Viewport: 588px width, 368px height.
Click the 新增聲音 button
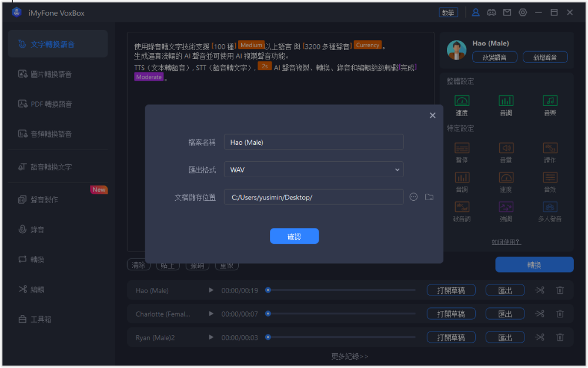click(545, 57)
